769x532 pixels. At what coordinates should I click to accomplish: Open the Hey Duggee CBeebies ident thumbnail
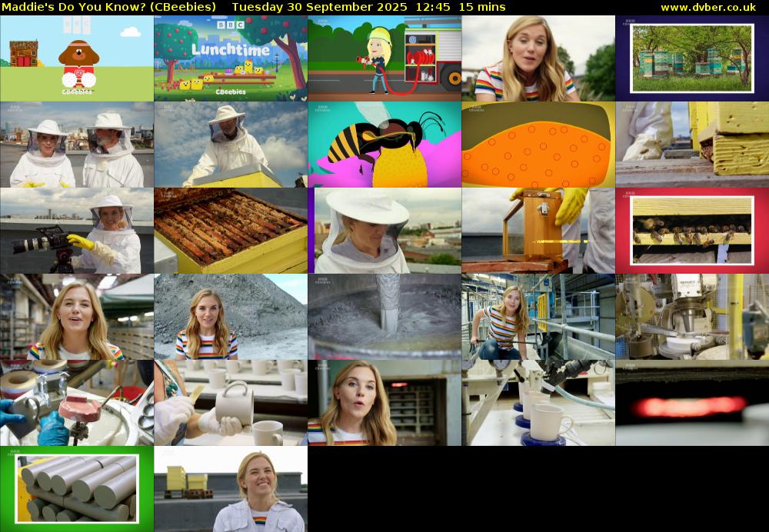click(77, 58)
